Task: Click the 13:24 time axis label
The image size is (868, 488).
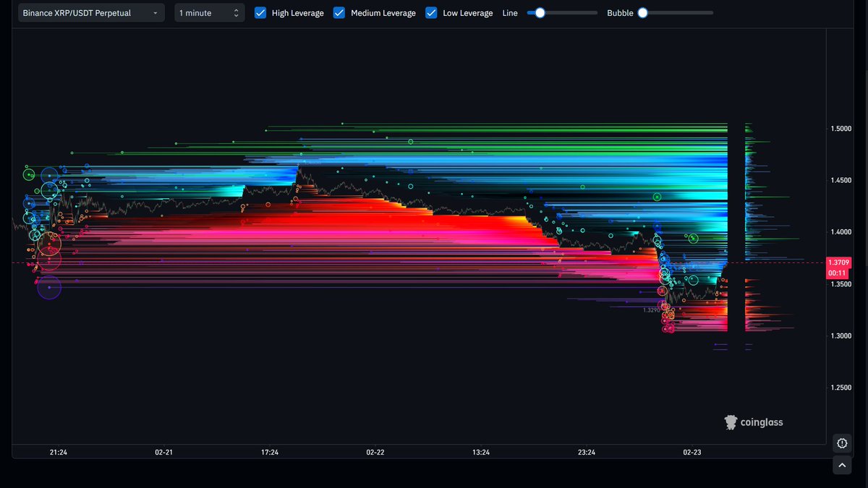Action: click(481, 453)
